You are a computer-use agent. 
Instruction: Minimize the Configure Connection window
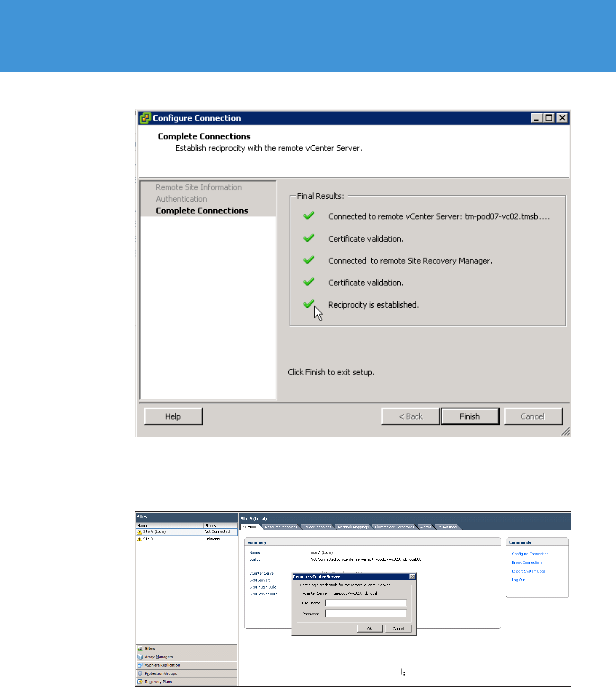click(x=536, y=118)
